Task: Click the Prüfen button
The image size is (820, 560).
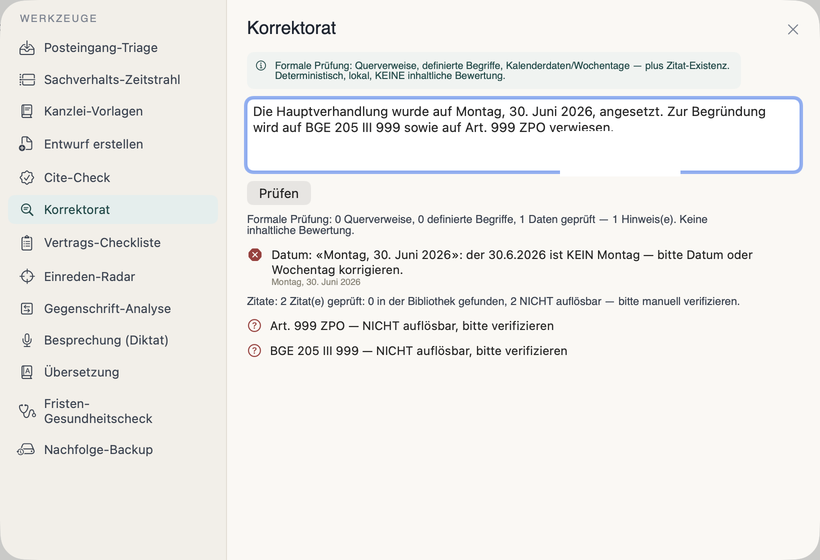Action: click(279, 193)
